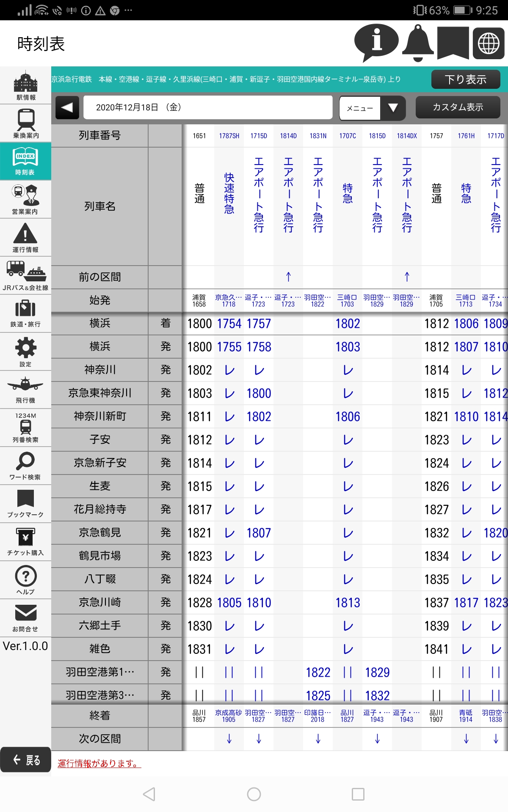The height and width of the screenshot is (812, 508).
Task: Open 列番検索 train number search
Action: (25, 428)
